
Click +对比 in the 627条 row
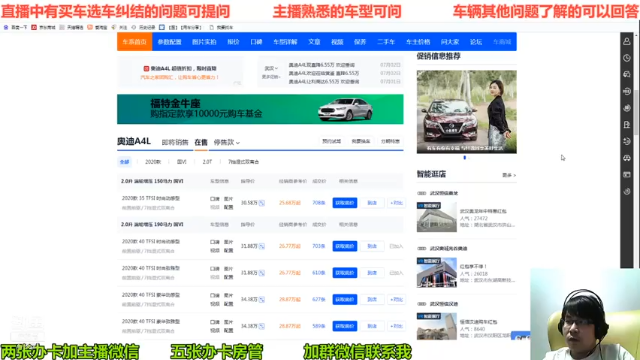396,300
